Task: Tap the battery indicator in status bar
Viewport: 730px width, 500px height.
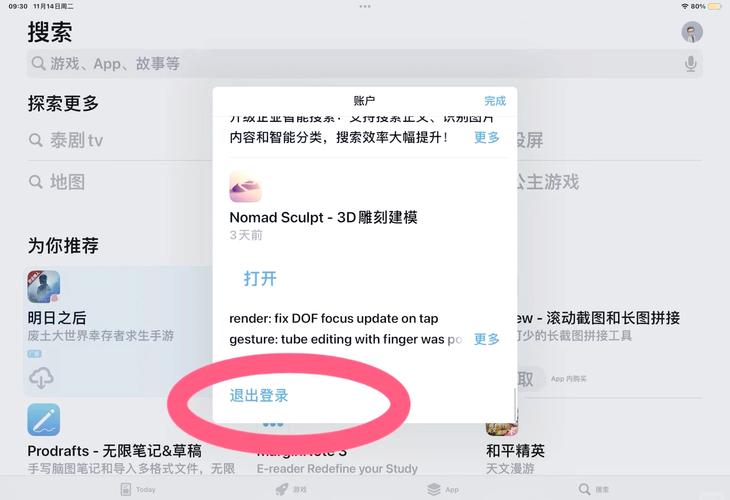Action: tap(714, 7)
